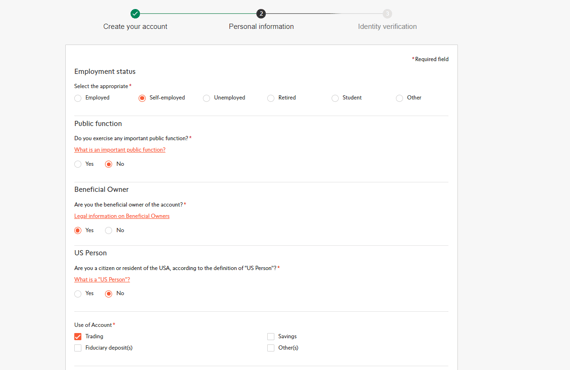Select the Retired option
The height and width of the screenshot is (370, 570).
point(270,98)
